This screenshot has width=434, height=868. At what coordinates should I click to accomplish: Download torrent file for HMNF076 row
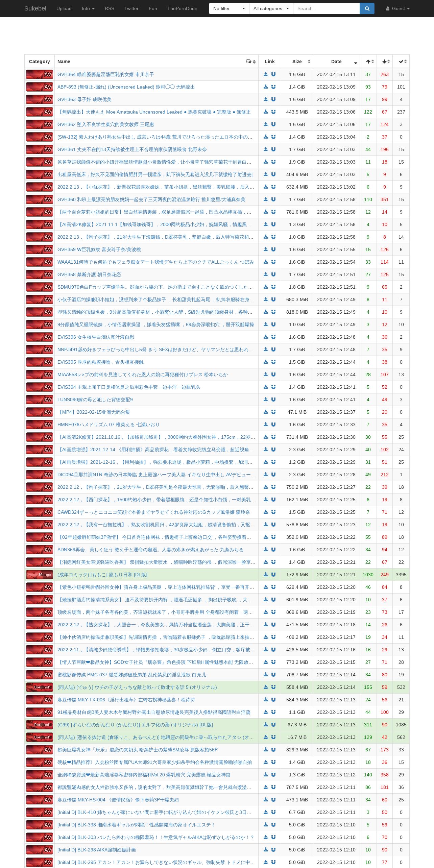pos(266,425)
